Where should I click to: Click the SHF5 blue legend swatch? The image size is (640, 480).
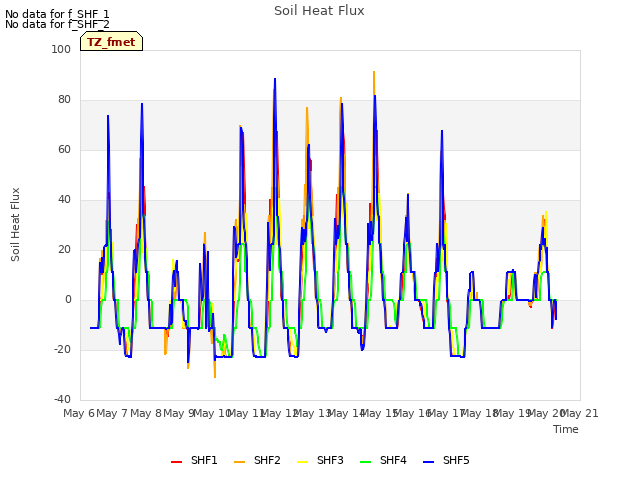429,462
